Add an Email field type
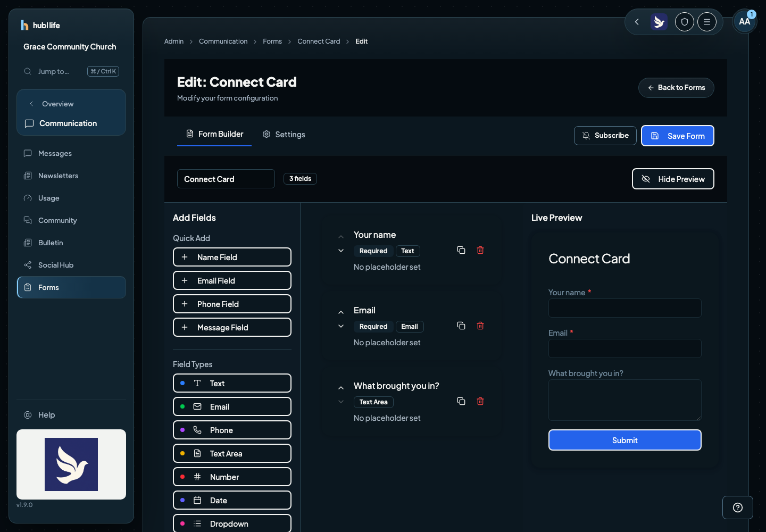This screenshot has height=532, width=766. (232, 406)
